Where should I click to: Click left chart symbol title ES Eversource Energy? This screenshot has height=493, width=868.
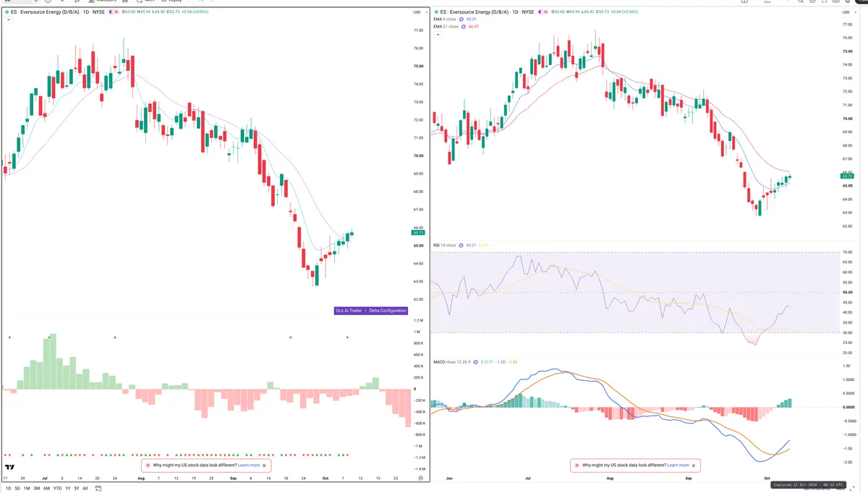(58, 12)
